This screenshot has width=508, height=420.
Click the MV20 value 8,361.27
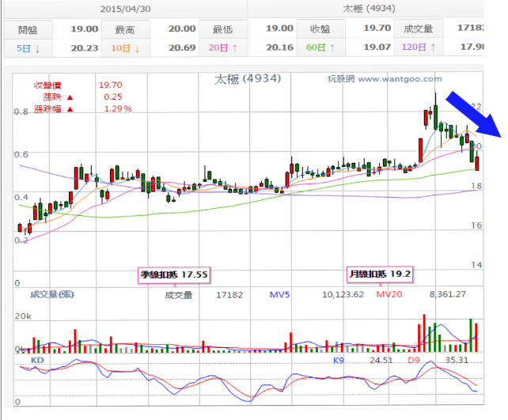click(x=448, y=294)
